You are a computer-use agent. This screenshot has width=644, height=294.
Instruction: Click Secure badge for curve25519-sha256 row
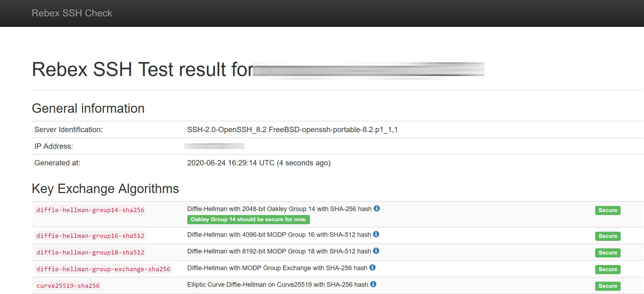pyautogui.click(x=608, y=286)
